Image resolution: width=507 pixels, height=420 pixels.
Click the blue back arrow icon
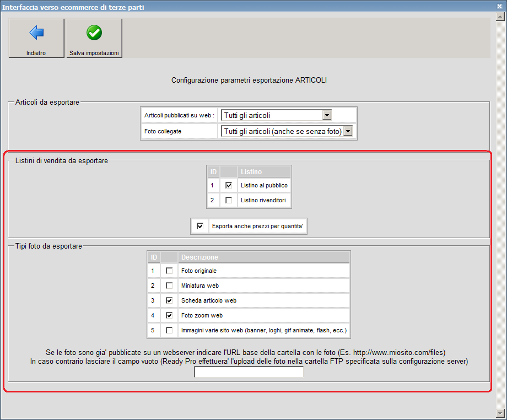[36, 33]
